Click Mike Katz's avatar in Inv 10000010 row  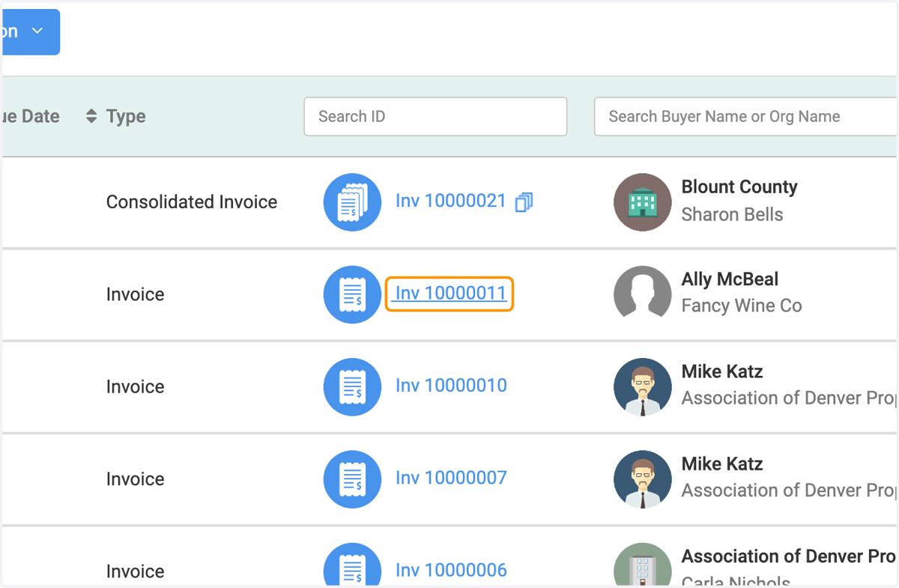[642, 387]
